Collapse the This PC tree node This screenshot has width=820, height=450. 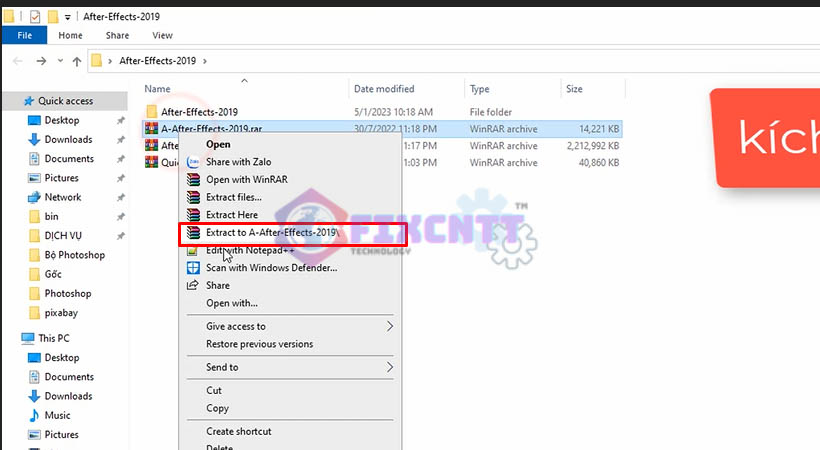(x=11, y=339)
